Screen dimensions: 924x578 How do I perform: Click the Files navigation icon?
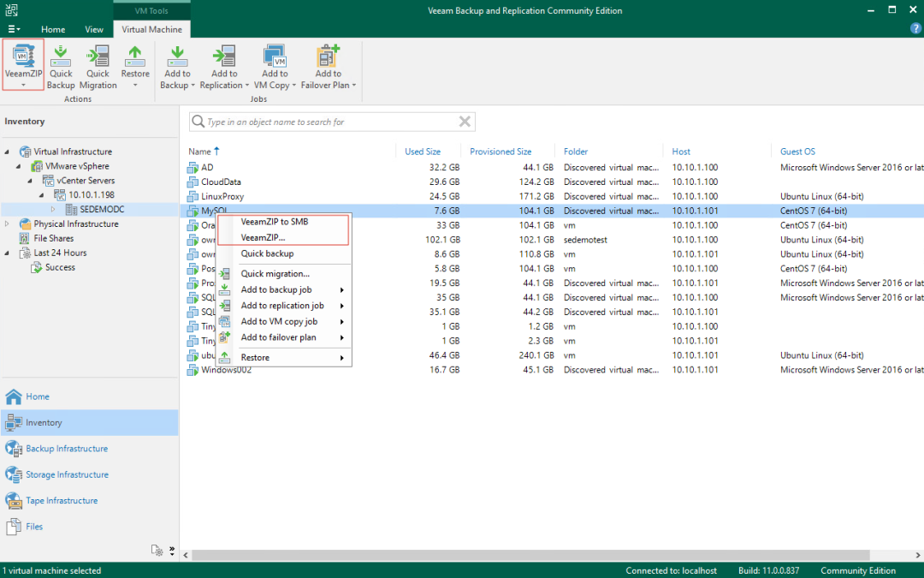14,526
